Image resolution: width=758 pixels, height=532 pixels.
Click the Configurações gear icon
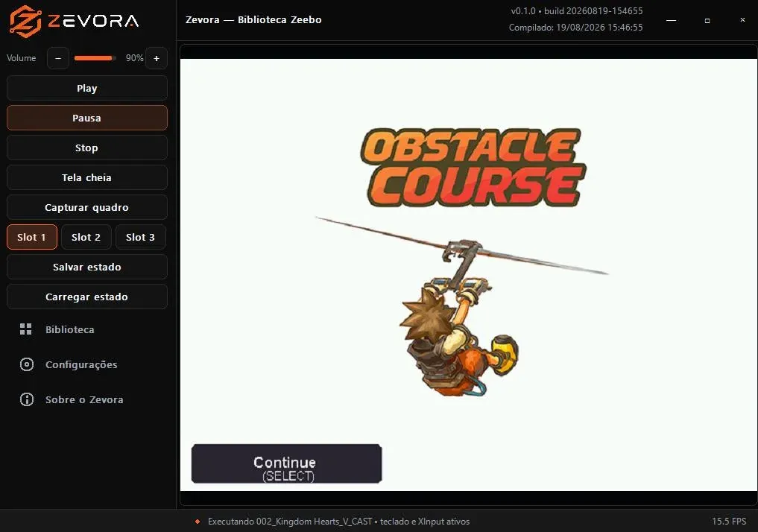pyautogui.click(x=27, y=364)
